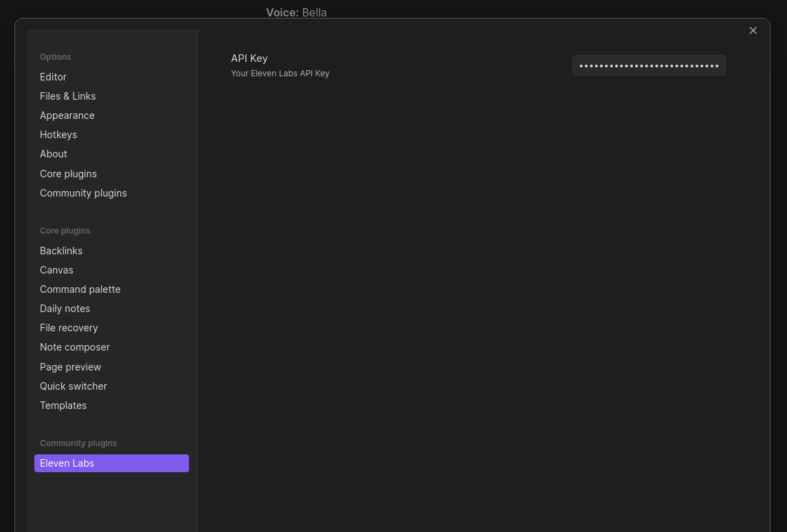Viewport: 787px width, 532px height.
Task: Select Quick switcher plugin settings
Action: pos(73,386)
